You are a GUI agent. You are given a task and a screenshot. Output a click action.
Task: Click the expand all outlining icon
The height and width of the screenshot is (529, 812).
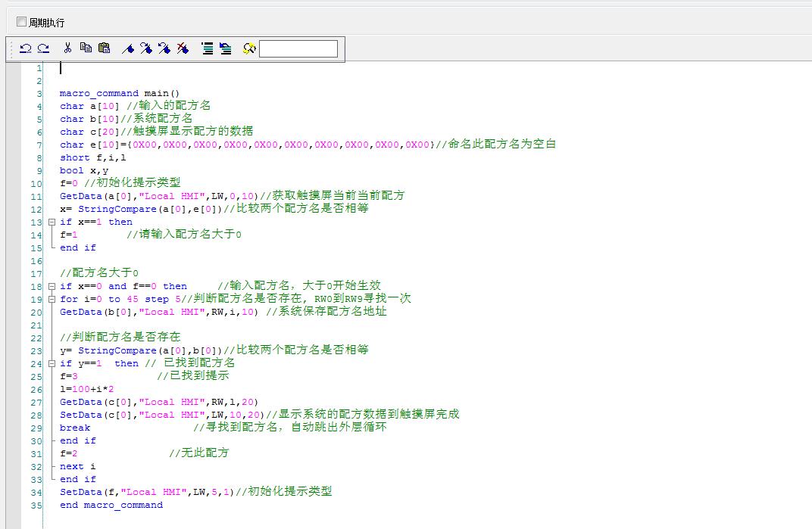click(207, 48)
